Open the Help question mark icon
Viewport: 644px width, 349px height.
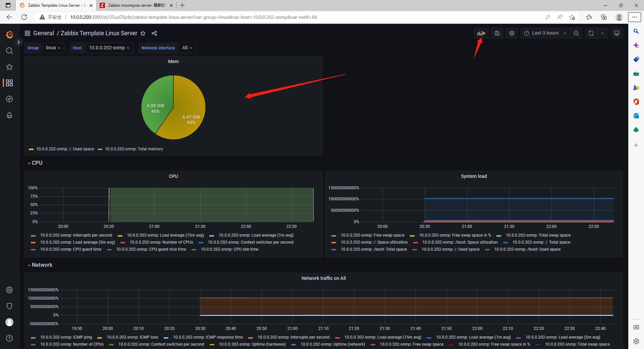tap(9, 338)
